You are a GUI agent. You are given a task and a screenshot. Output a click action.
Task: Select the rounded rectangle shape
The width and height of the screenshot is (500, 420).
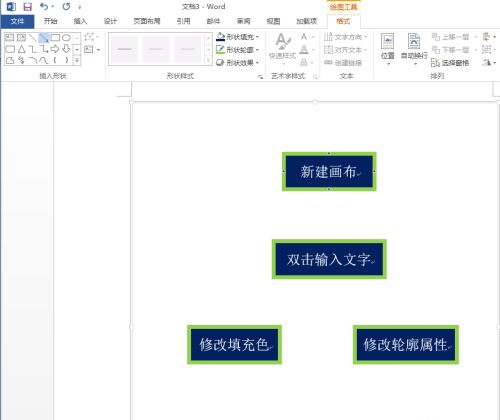coord(10,49)
